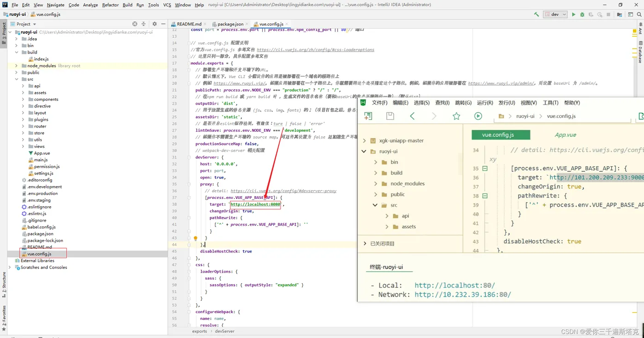Expand xgk-uniapp-master project in HBuilderX

pos(364,140)
